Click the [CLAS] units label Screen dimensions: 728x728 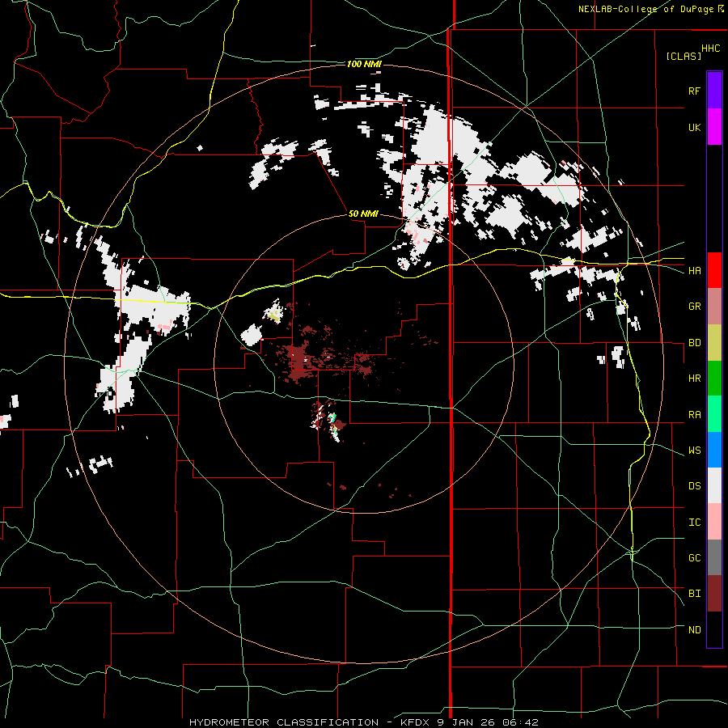(x=684, y=56)
